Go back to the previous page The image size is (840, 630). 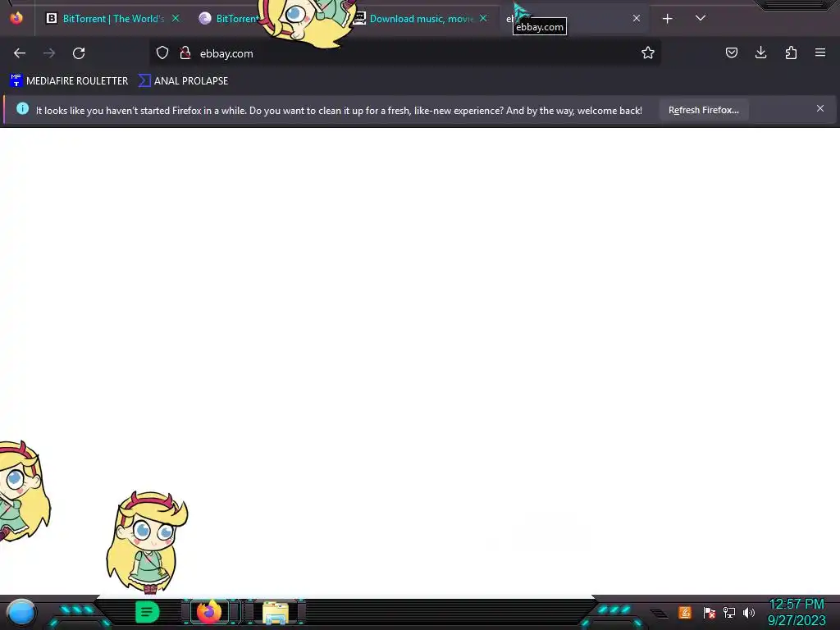20,53
